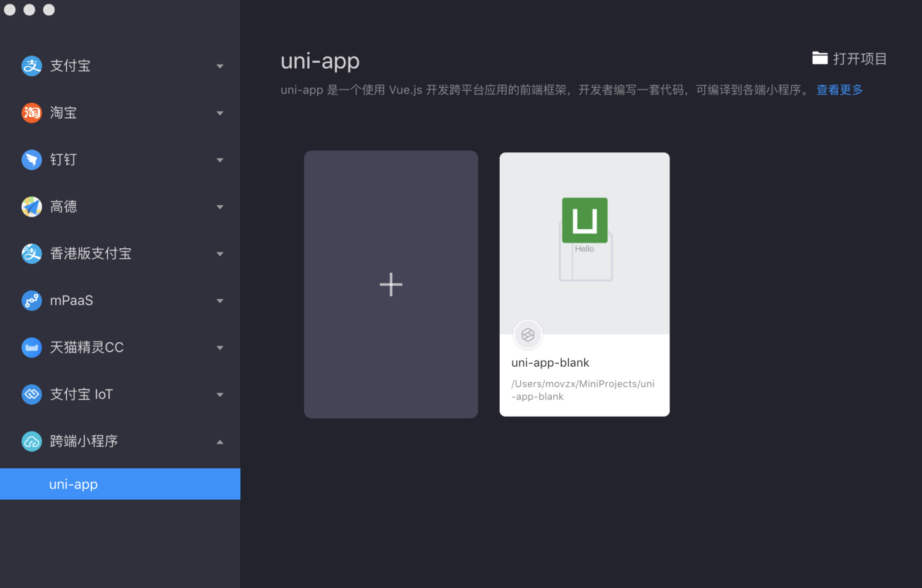
Task: Click the folder icon beside 打开项目
Action: pos(820,58)
